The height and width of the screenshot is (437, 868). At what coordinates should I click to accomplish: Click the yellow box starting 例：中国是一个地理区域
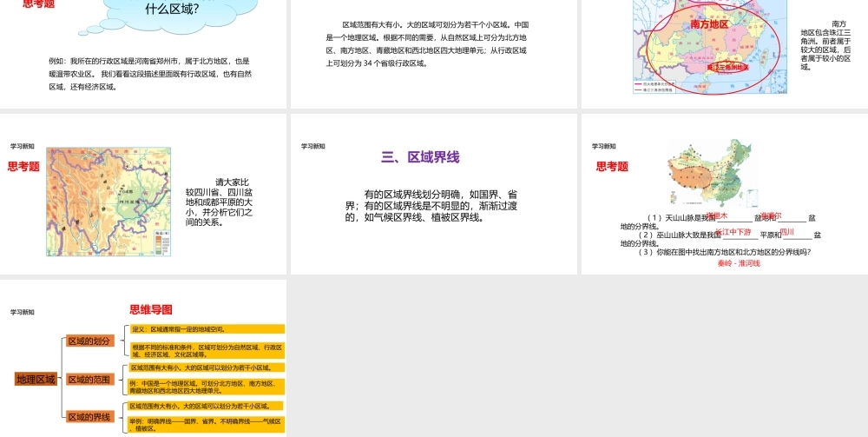click(x=206, y=386)
